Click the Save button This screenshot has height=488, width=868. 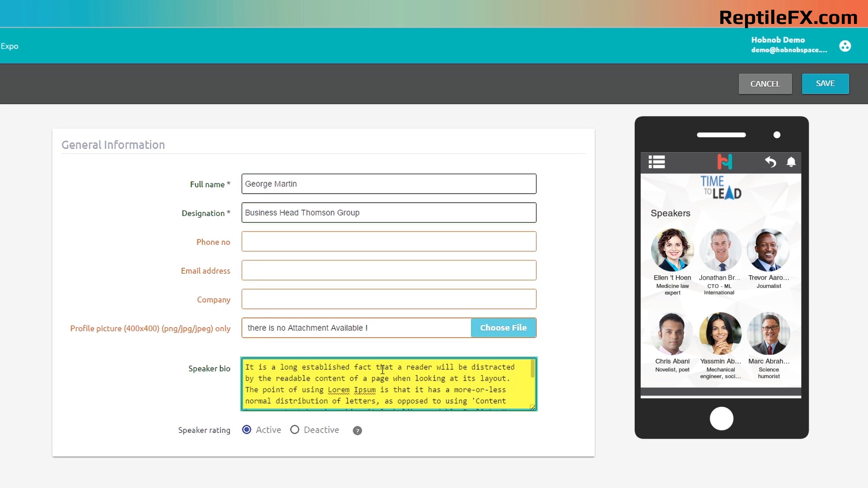pyautogui.click(x=825, y=84)
